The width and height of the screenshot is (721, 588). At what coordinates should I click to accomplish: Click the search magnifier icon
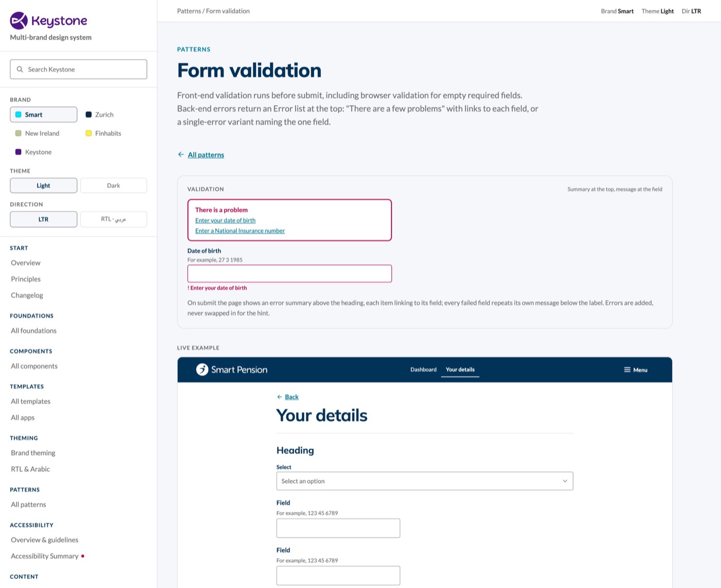[20, 69]
